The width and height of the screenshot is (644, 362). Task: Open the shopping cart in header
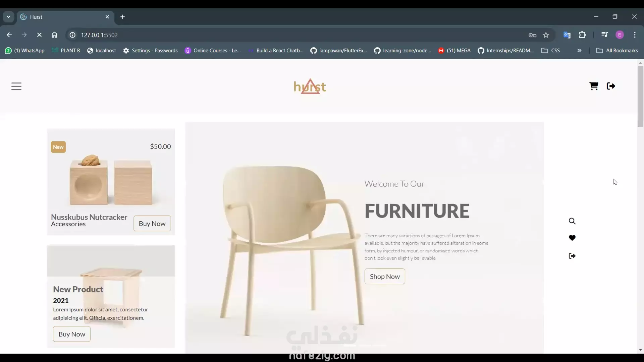tap(594, 86)
